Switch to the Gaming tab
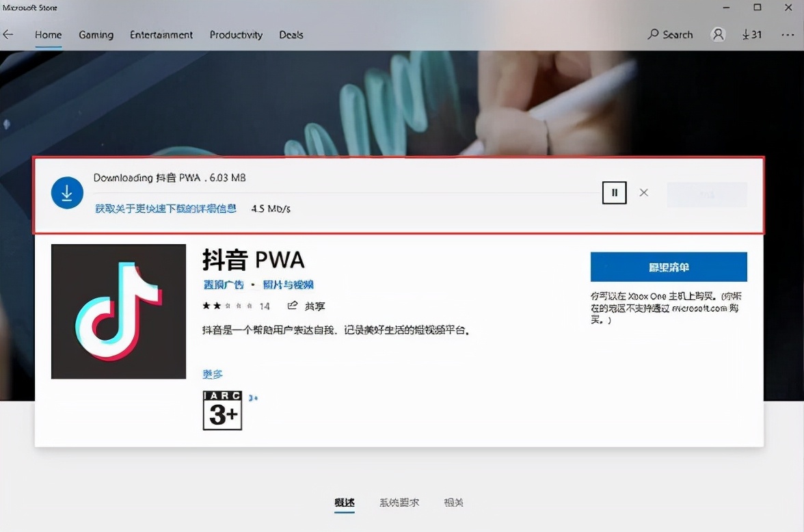 (96, 34)
